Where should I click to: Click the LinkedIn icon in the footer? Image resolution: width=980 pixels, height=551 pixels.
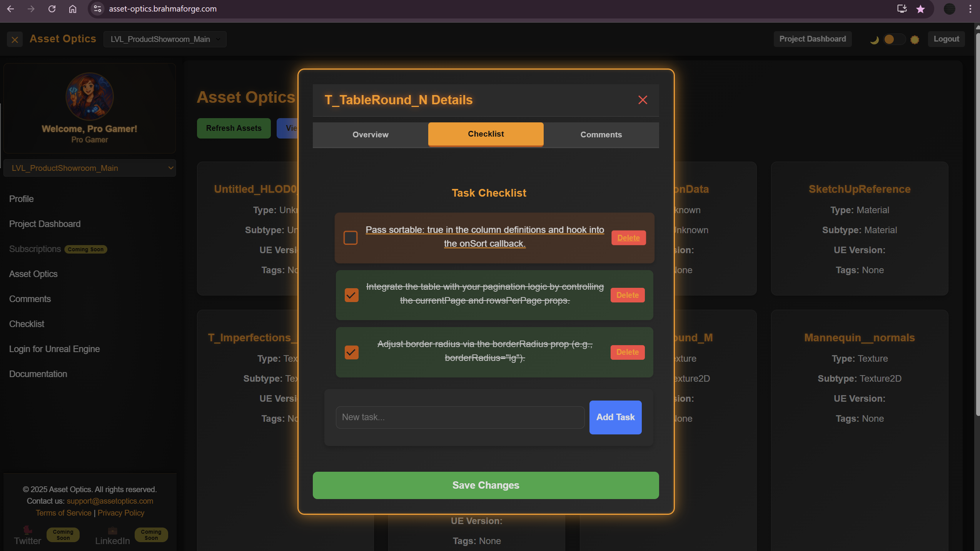click(x=112, y=530)
